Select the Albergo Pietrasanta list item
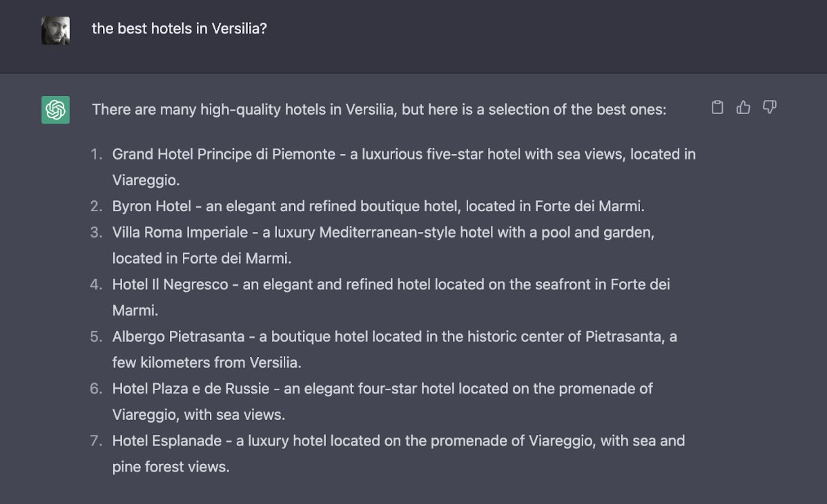This screenshot has width=827, height=504. (394, 349)
